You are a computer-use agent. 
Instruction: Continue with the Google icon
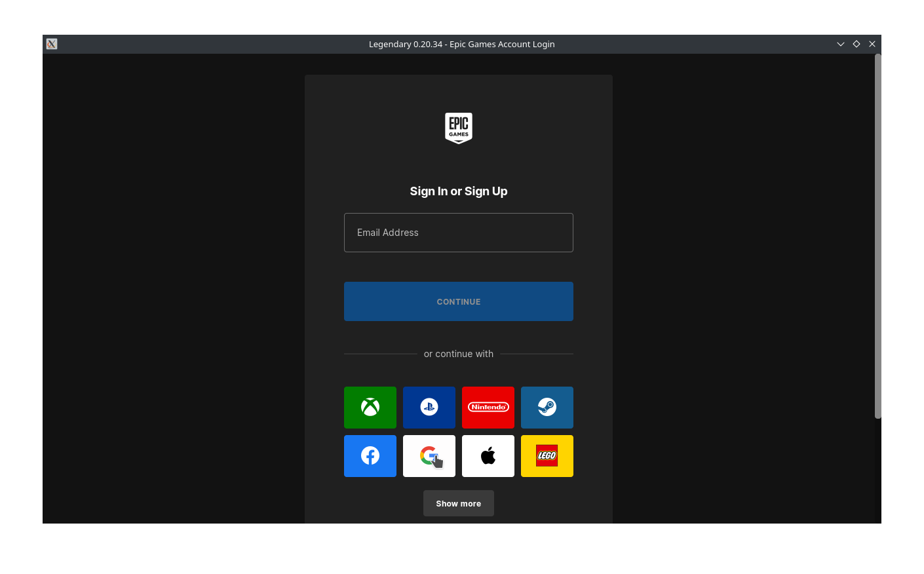tap(429, 456)
